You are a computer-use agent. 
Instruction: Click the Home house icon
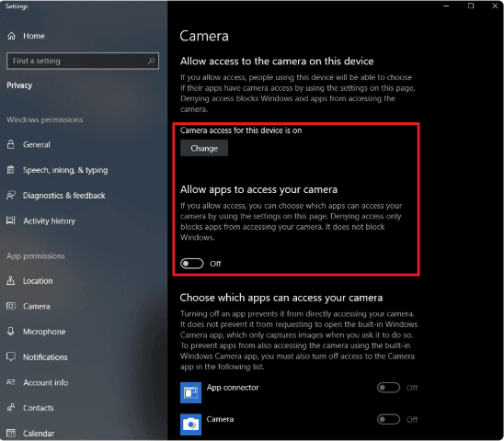coord(11,36)
